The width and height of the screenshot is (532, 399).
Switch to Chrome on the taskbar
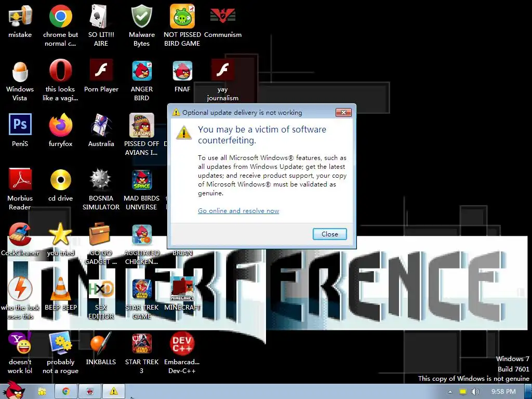(x=66, y=392)
